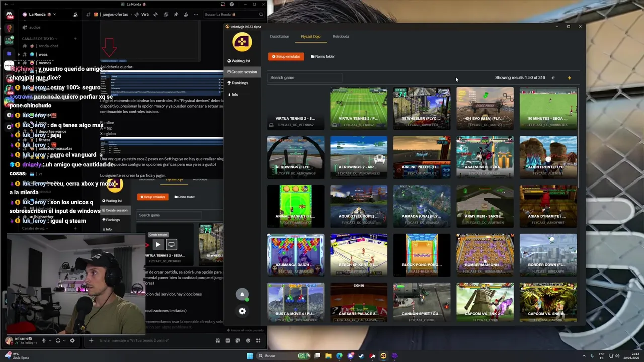Switch to Flycast Dojo tab
Image resolution: width=644 pixels, height=362 pixels.
tap(310, 37)
